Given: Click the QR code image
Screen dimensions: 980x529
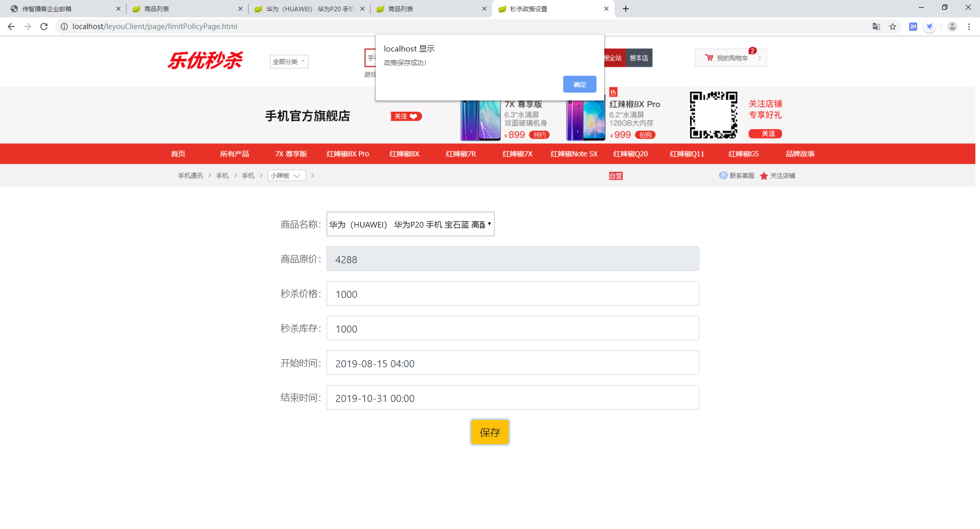Looking at the screenshot, I should [x=714, y=115].
